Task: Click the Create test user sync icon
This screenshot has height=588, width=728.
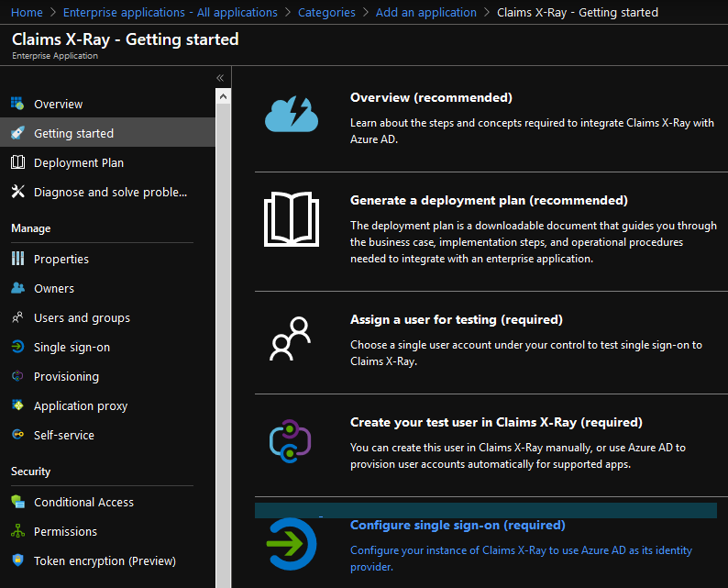Action: (x=291, y=440)
